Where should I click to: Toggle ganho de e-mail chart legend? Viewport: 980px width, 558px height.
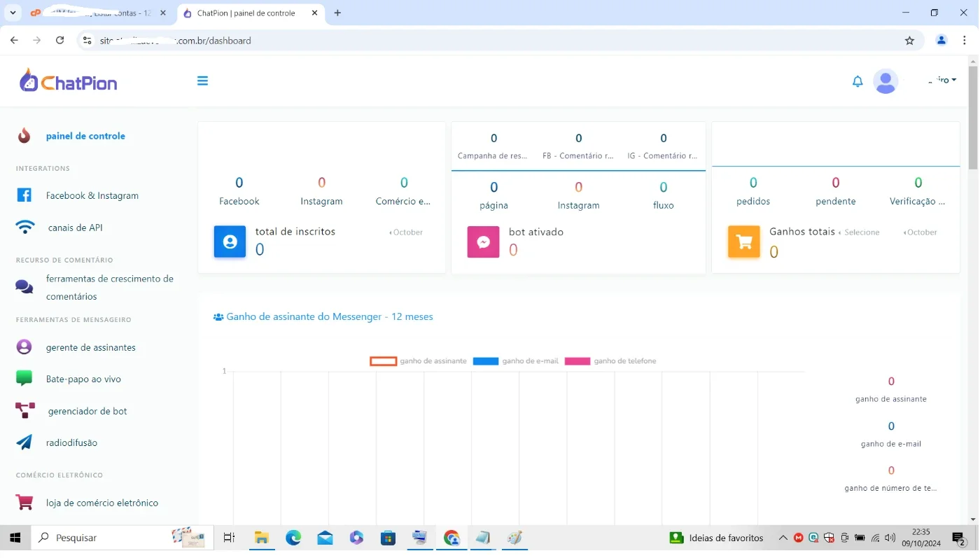tap(516, 361)
